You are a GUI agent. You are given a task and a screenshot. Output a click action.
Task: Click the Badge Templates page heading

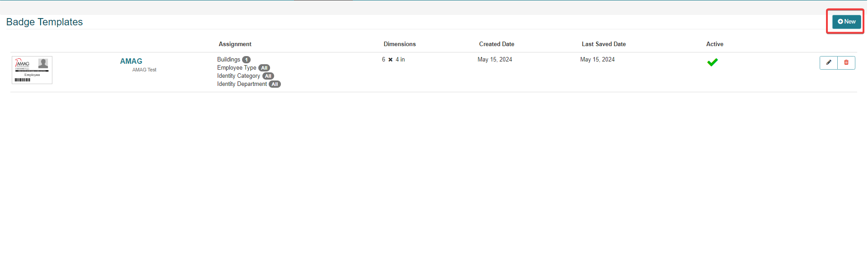pos(44,22)
